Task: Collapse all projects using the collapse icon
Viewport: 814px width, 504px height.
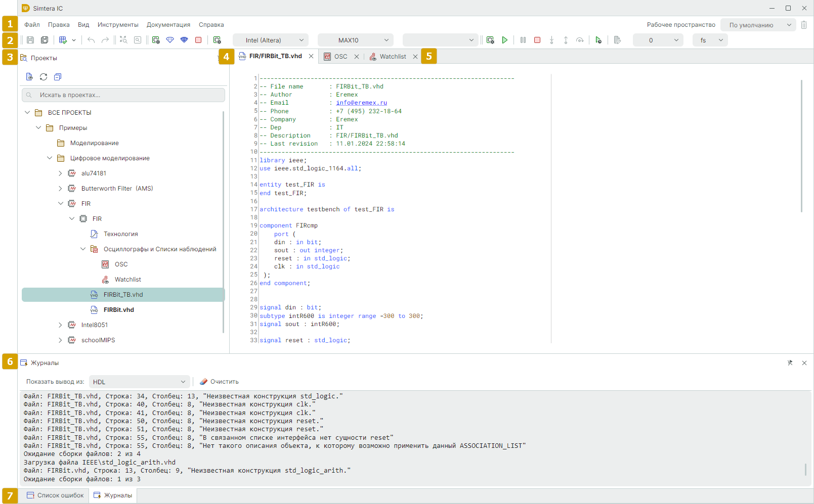Action: tap(58, 77)
